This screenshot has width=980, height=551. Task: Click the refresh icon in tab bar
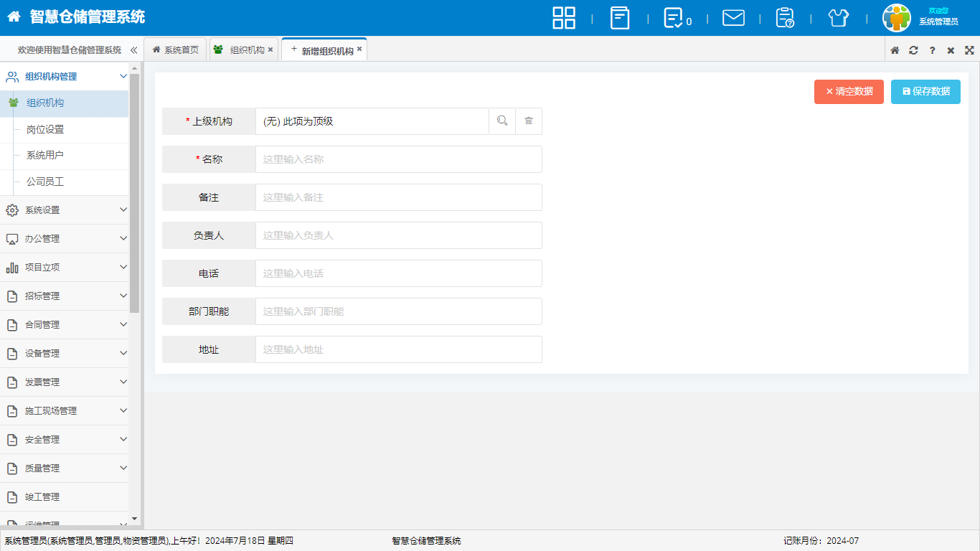tap(913, 50)
